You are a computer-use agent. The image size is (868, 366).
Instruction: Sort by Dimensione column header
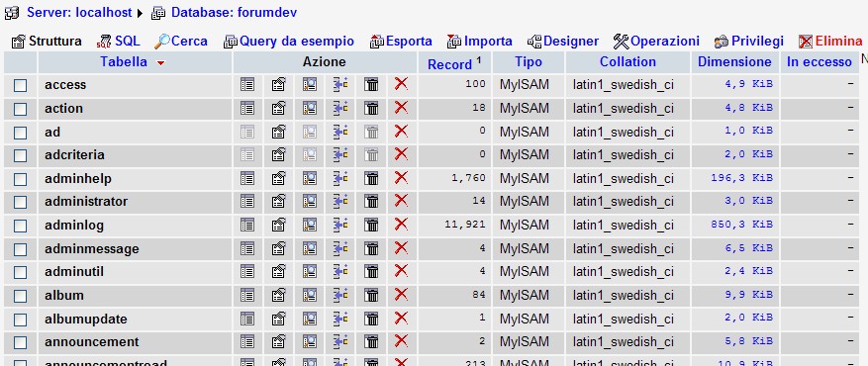coord(734,62)
